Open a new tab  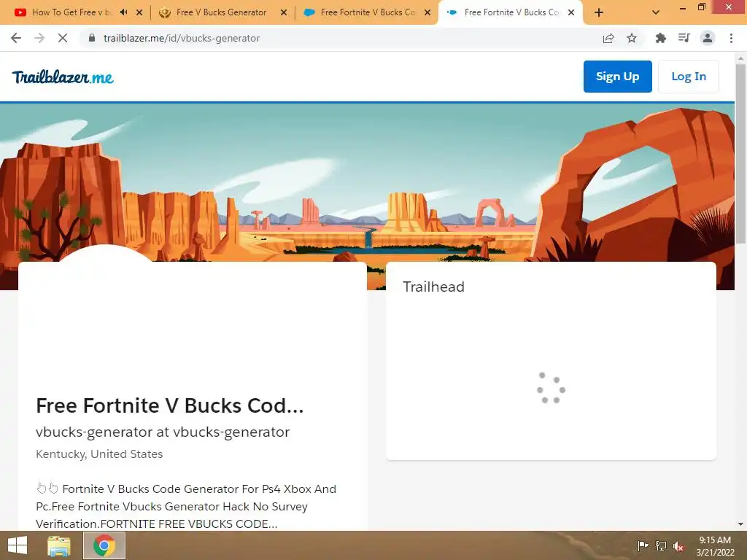point(599,12)
